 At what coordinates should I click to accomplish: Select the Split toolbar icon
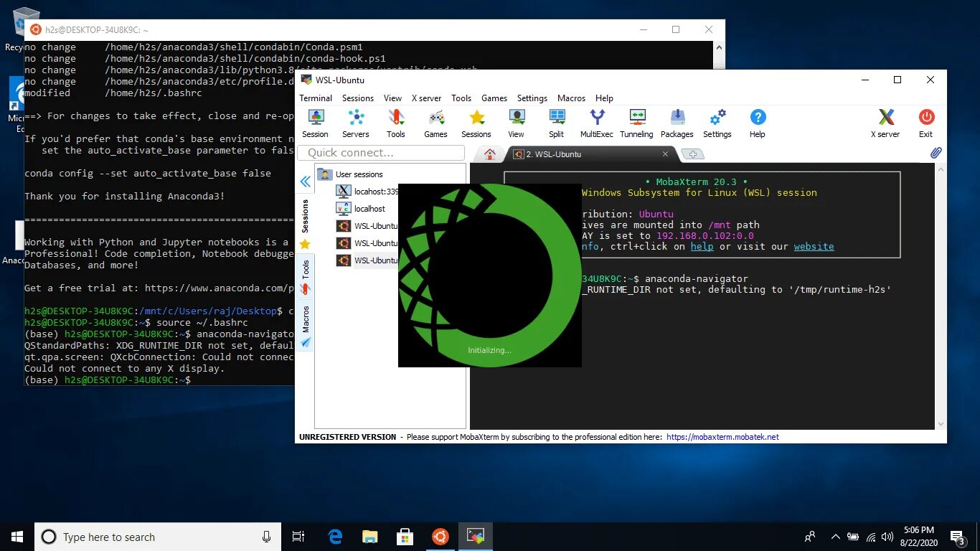click(x=557, y=123)
